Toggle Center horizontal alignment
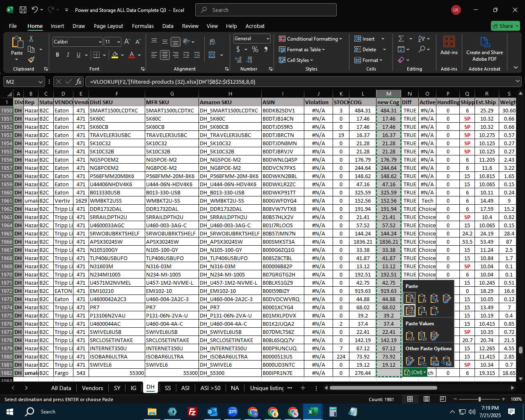The image size is (525, 420). click(165, 55)
